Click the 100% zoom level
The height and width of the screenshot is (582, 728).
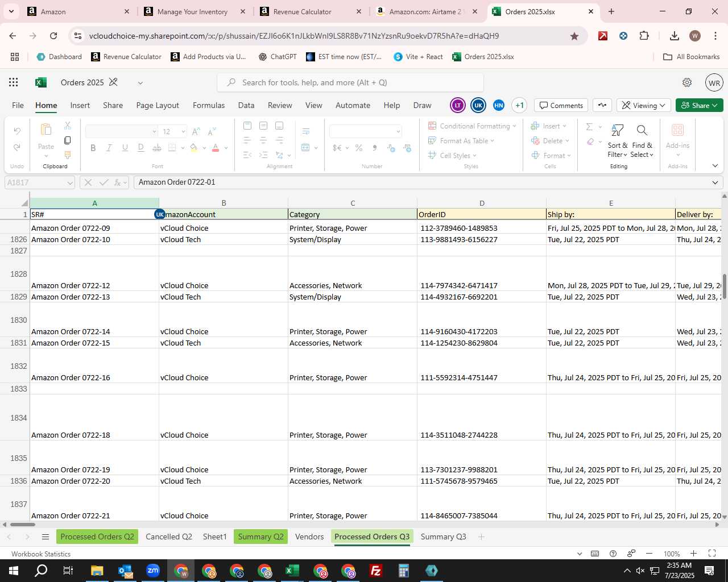[672, 554]
